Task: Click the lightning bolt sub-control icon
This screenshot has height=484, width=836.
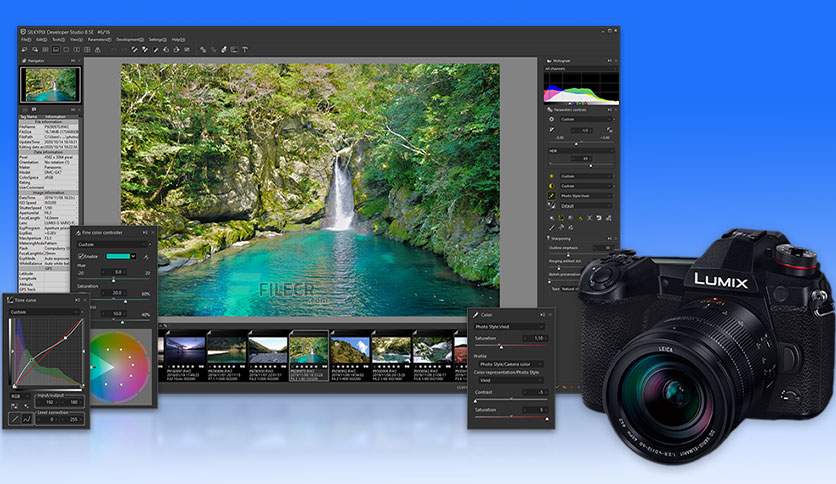Action: pos(581,218)
